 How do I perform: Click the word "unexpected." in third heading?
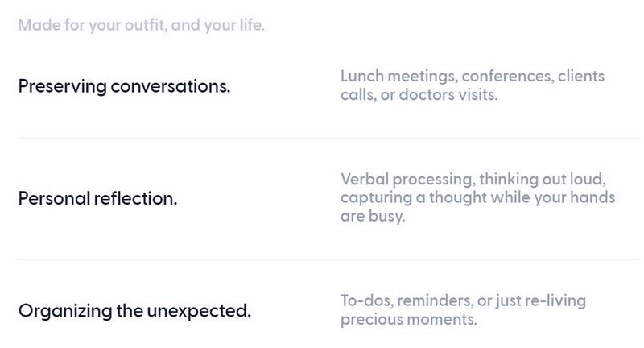[x=199, y=311]
